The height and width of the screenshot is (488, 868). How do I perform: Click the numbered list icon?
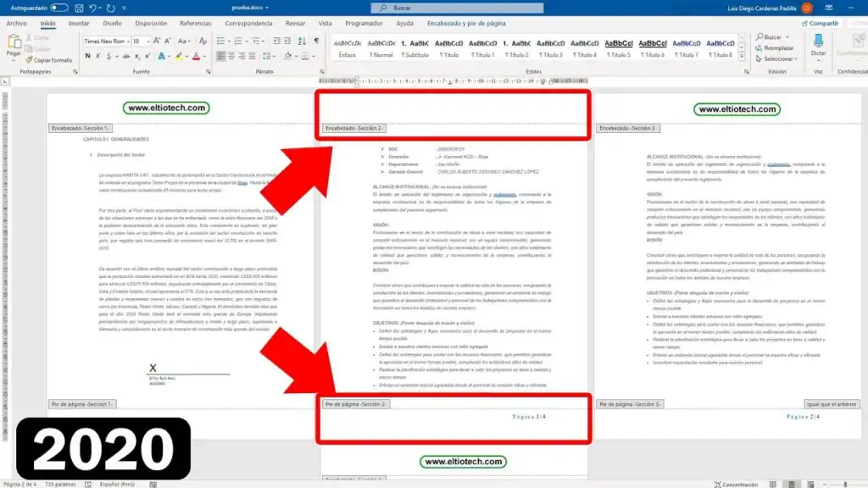coord(238,41)
